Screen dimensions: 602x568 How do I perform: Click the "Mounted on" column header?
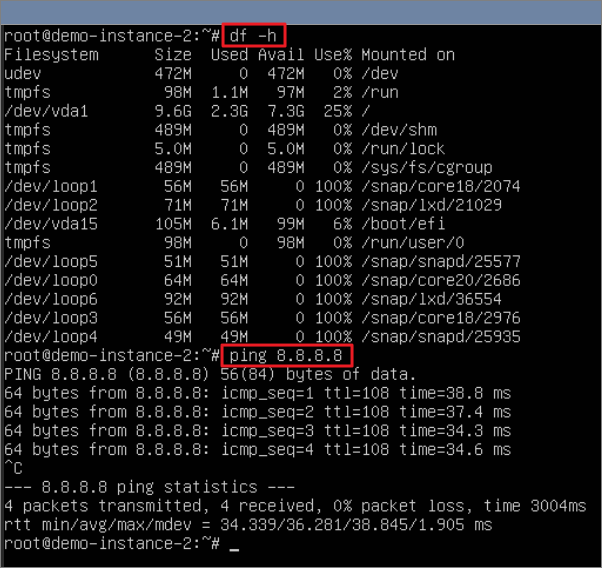coord(408,54)
